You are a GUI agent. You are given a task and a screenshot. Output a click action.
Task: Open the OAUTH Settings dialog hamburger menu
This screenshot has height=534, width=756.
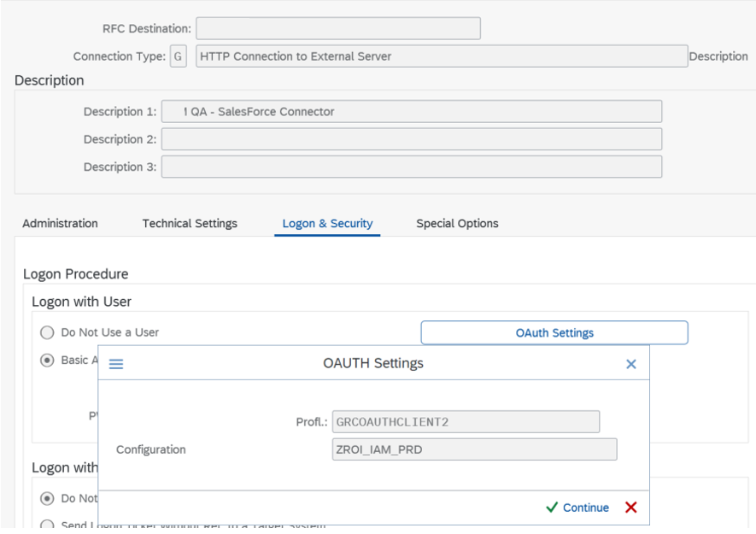(116, 364)
